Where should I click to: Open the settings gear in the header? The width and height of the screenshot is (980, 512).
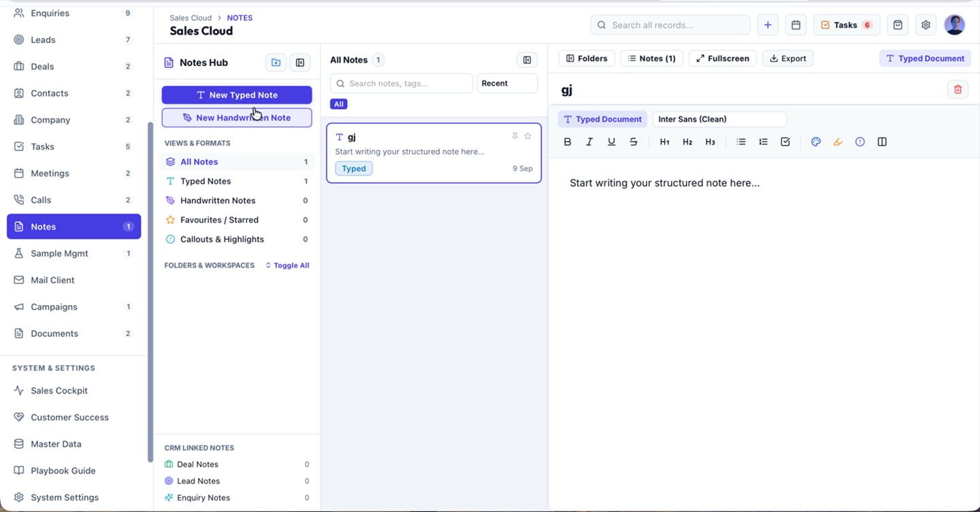pyautogui.click(x=926, y=25)
